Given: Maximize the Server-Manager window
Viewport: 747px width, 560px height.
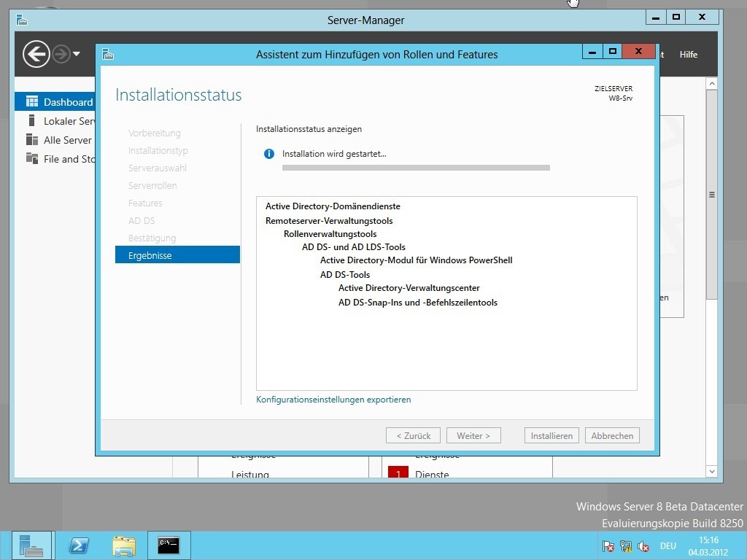Looking at the screenshot, I should click(x=676, y=17).
